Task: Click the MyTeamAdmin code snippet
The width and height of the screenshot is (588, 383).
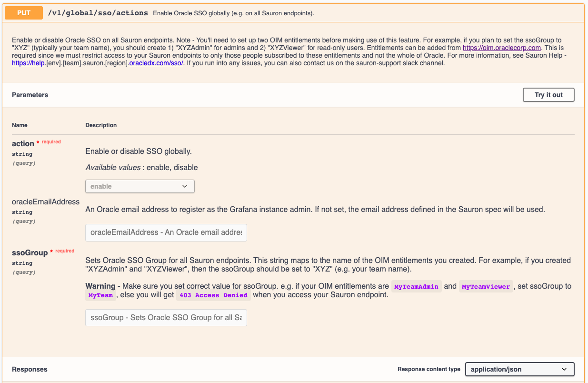Action: [x=416, y=287]
